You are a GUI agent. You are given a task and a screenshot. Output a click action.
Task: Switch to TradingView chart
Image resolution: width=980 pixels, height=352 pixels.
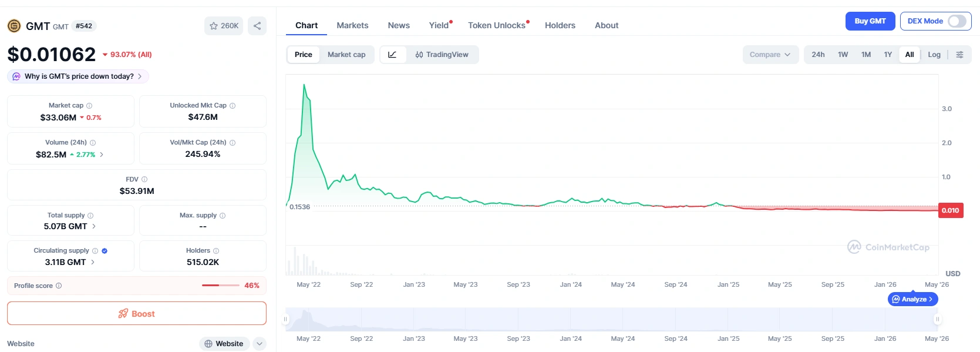442,55
